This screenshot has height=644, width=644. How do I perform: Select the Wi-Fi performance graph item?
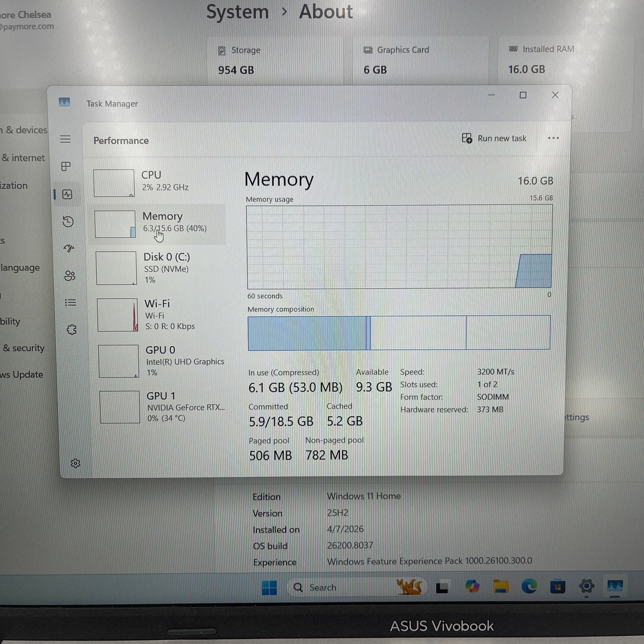coord(160,315)
